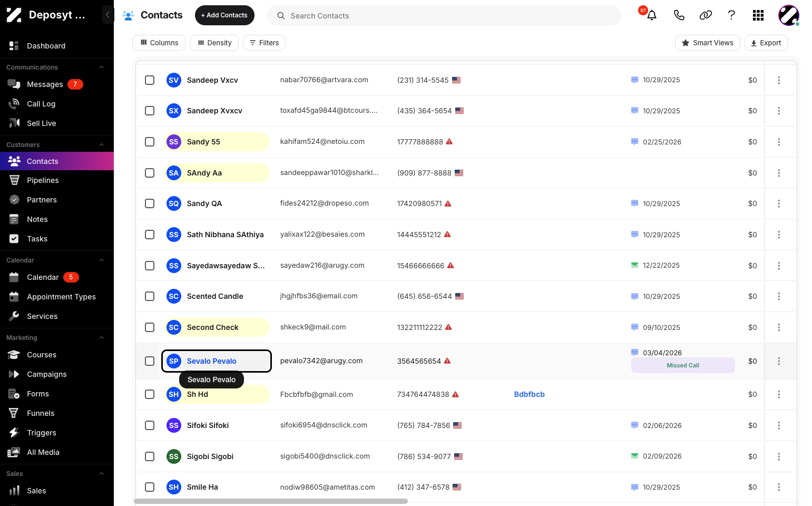
Task: Tick the checkbox for Sath Nibhana SAthiya
Action: 150,235
